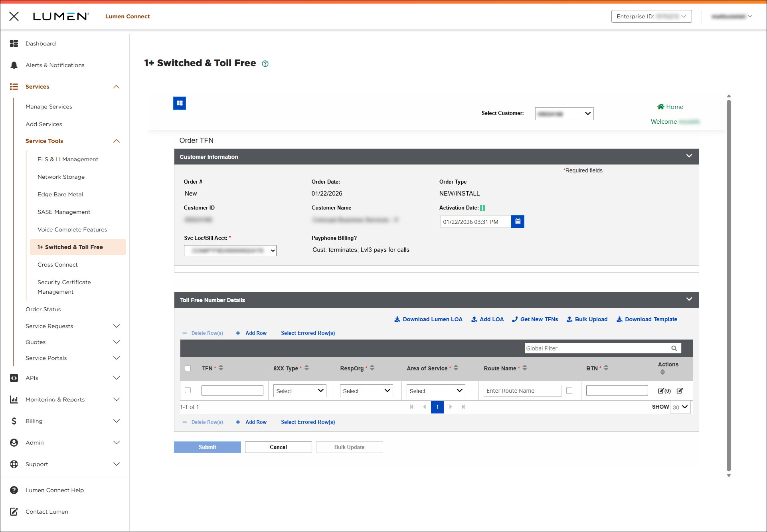767x532 pixels.
Task: Open ELS & LI Management
Action: [68, 159]
